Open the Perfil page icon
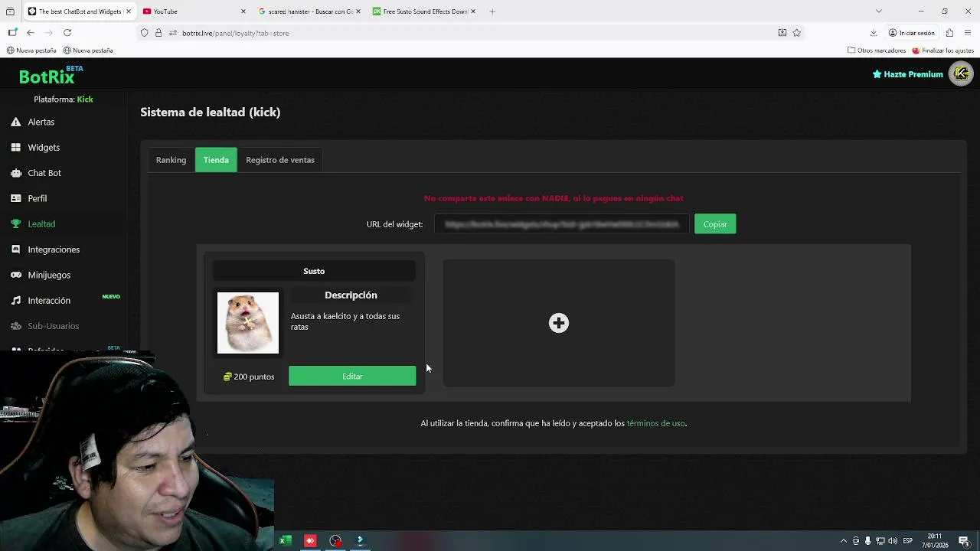The image size is (980, 551). click(x=15, y=198)
